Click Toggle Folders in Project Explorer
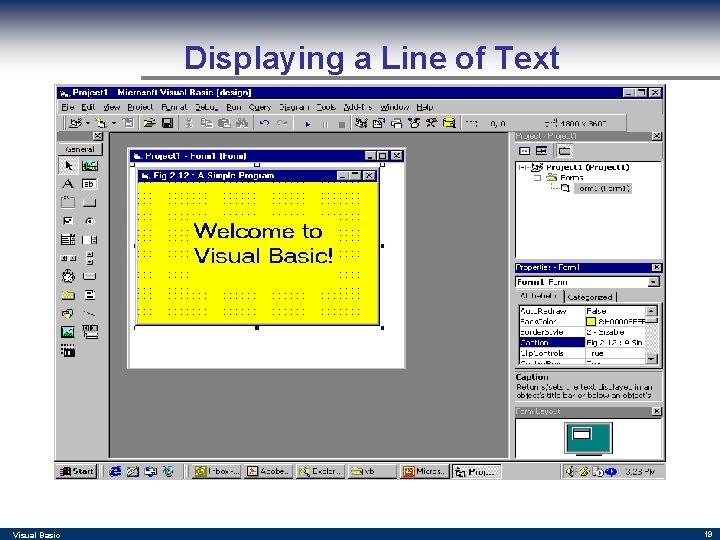This screenshot has width=720, height=540. tap(564, 151)
